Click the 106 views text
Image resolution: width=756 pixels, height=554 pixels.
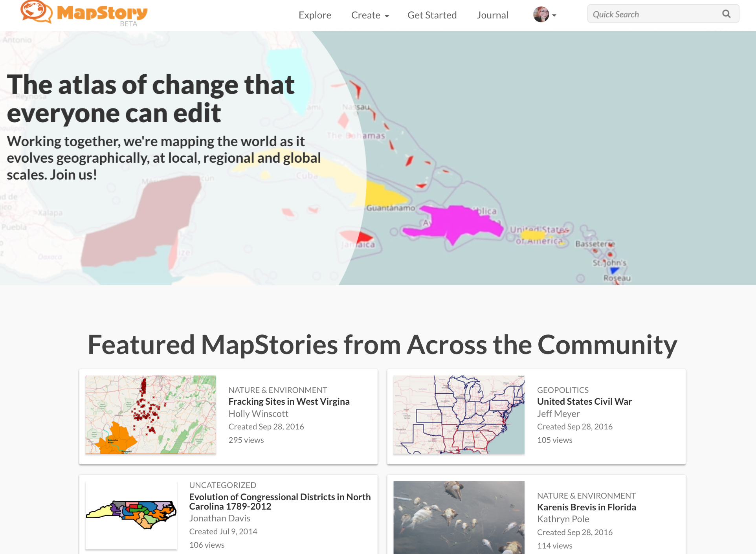207,545
